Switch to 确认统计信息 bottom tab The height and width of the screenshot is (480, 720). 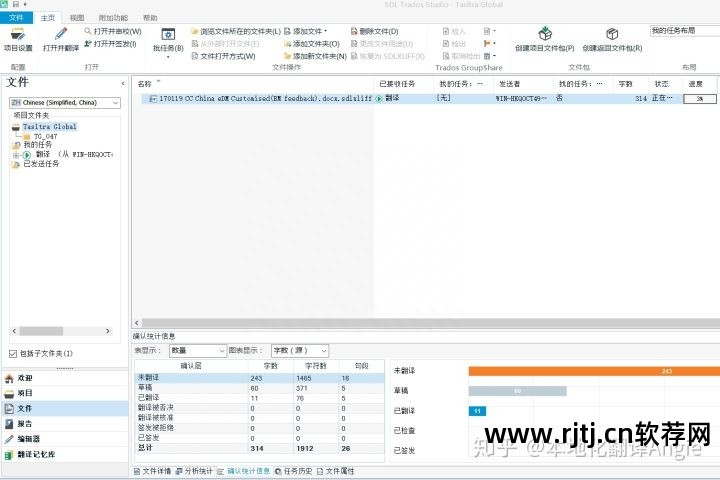coord(244,471)
